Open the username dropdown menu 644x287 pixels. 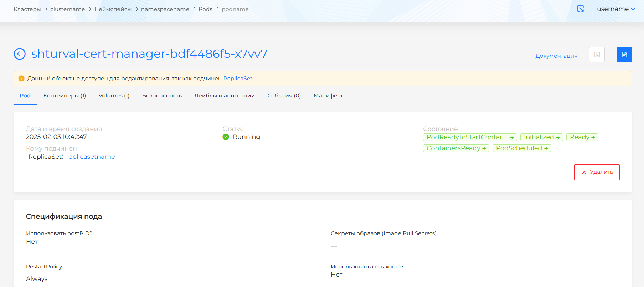pyautogui.click(x=616, y=9)
